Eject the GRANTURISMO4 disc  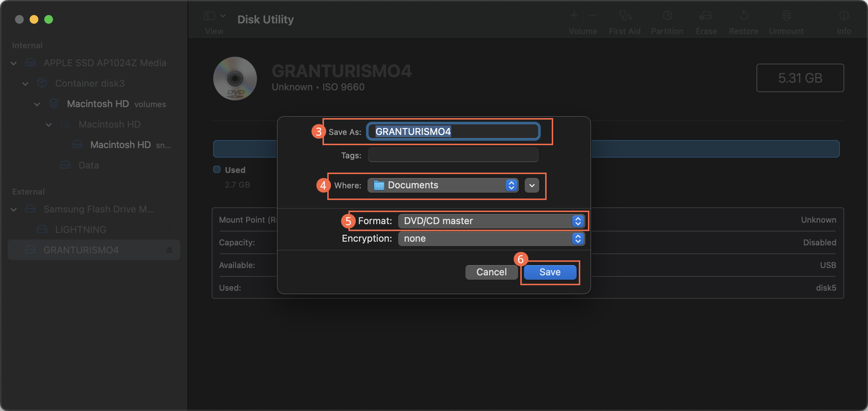(170, 250)
